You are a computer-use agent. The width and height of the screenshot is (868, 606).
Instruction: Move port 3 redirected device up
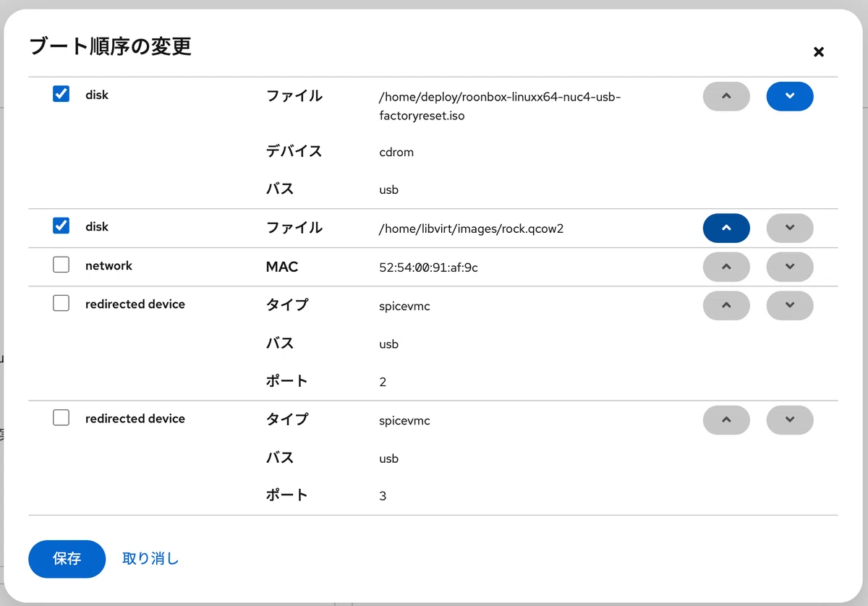pos(726,419)
